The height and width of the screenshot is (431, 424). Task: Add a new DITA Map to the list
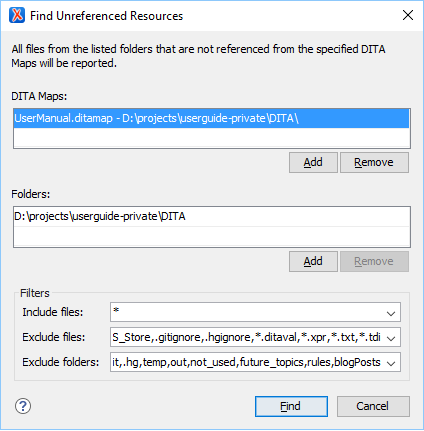tap(313, 162)
